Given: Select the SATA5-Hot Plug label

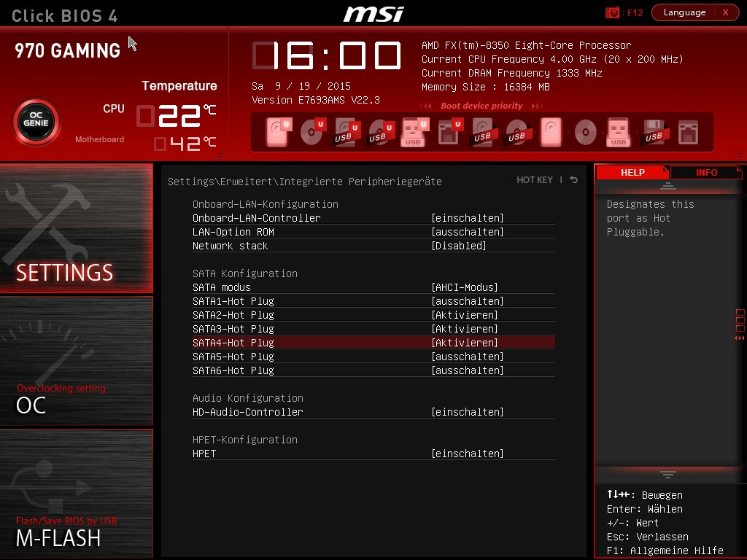Looking at the screenshot, I should (x=233, y=356).
